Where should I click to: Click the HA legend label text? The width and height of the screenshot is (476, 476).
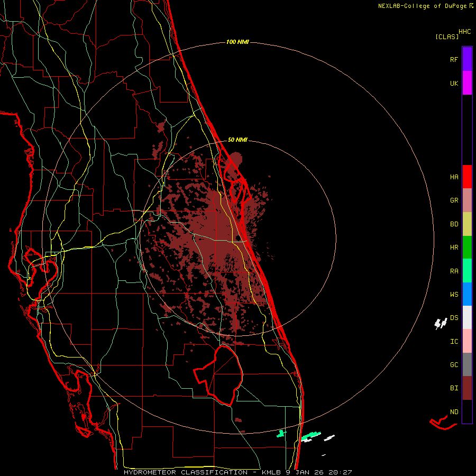(x=454, y=177)
